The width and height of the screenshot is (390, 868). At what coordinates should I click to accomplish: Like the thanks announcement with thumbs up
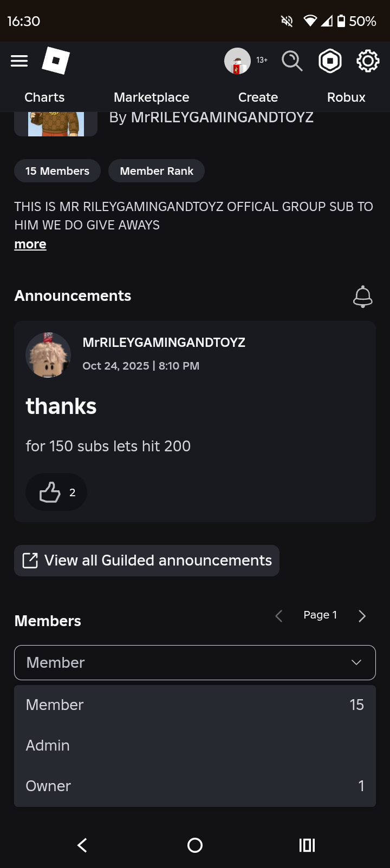point(56,492)
